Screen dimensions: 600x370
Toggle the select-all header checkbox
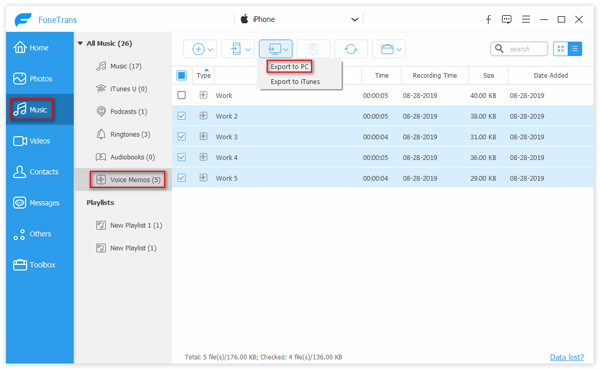coord(182,75)
